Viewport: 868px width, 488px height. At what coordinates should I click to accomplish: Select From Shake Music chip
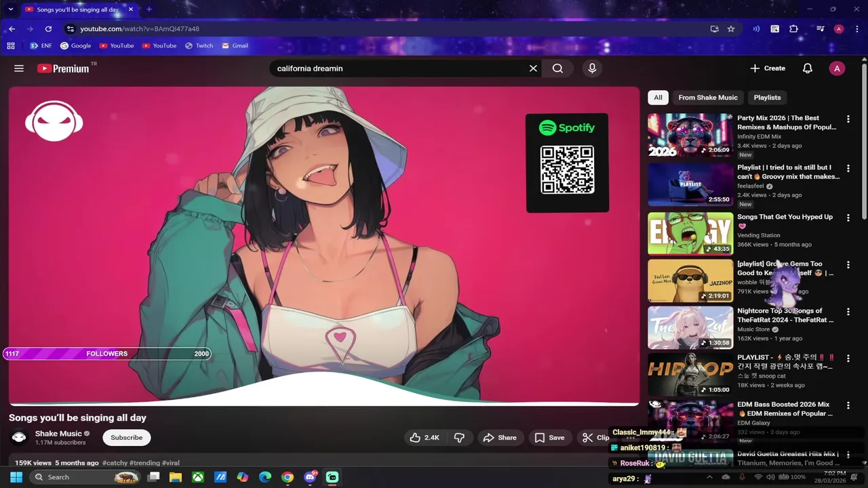[x=708, y=98]
